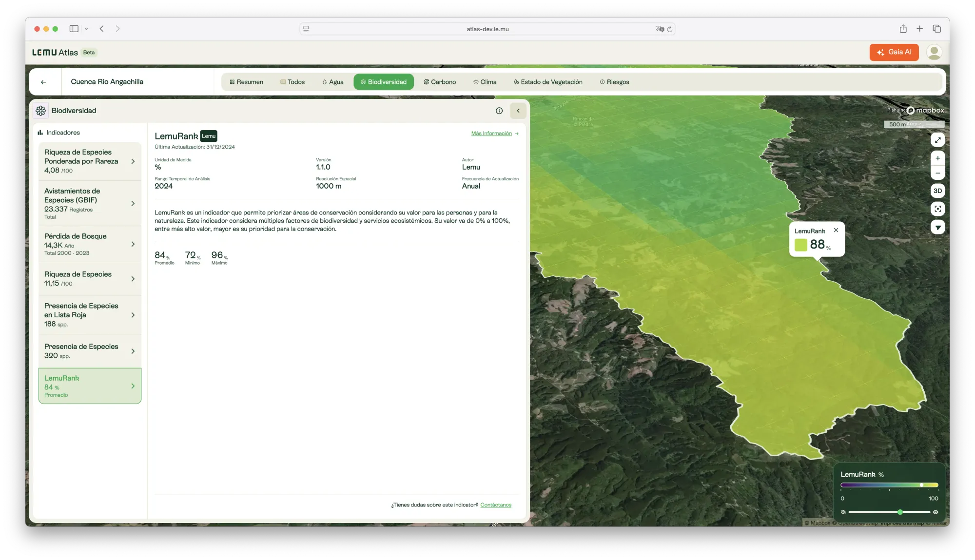Go back with the left arrow beside Cuenca Río Angachilla
The image size is (975, 560).
point(43,82)
